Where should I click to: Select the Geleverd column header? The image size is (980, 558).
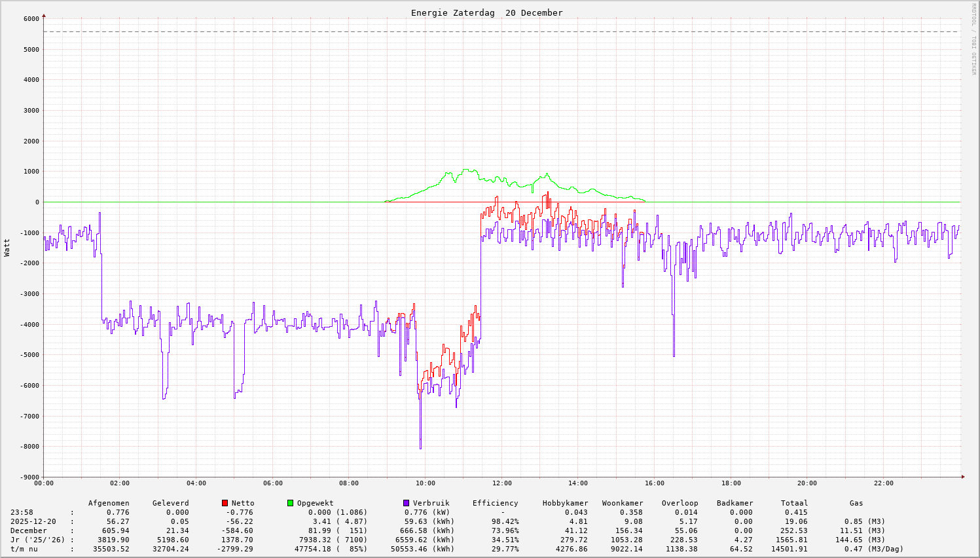170,503
